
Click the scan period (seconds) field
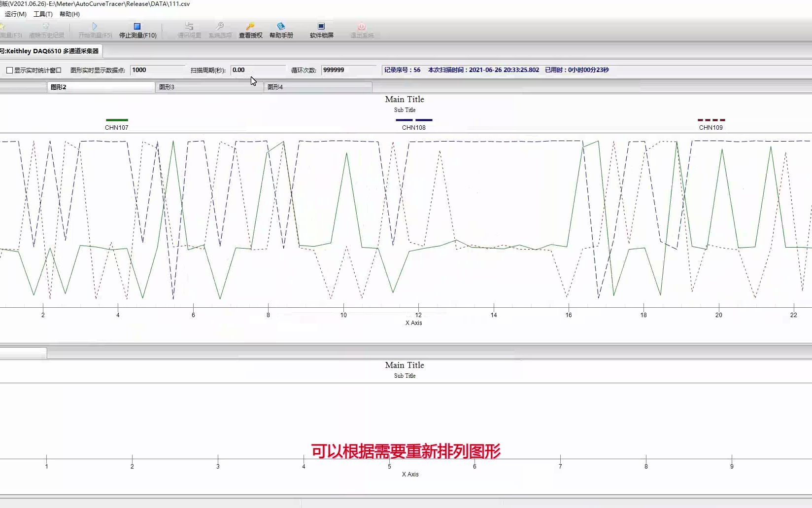(258, 70)
